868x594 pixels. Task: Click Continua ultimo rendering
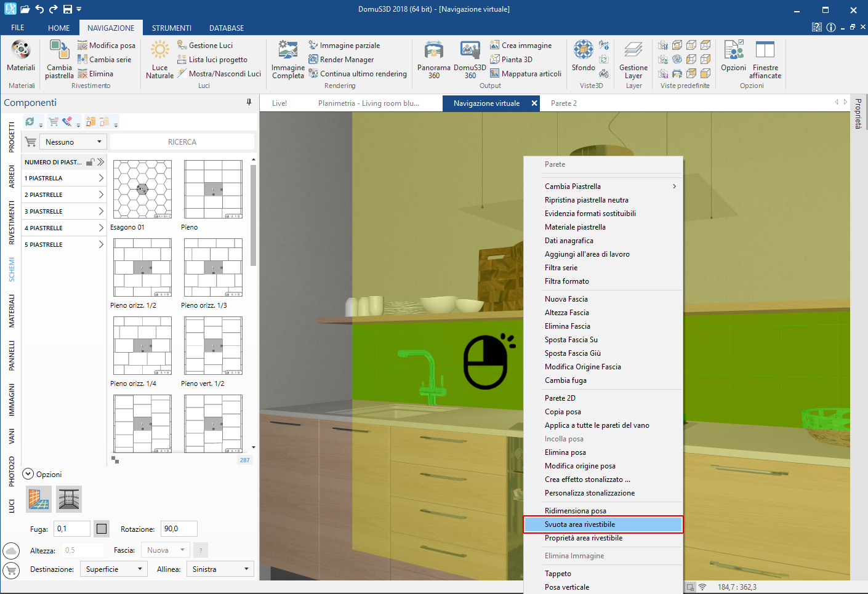[x=358, y=74]
